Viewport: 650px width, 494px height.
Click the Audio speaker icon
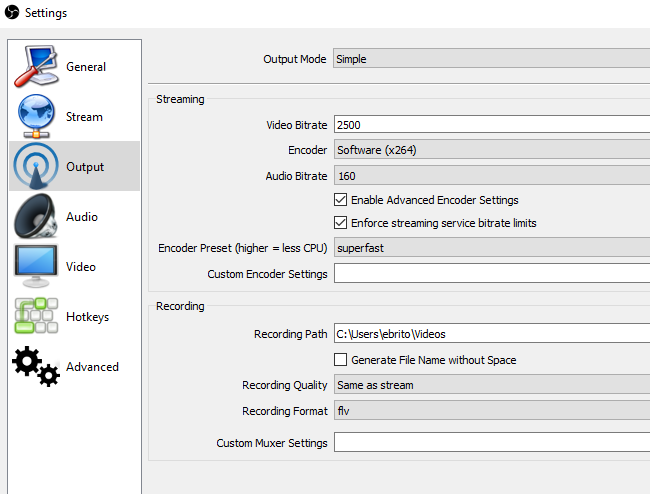tap(35, 217)
